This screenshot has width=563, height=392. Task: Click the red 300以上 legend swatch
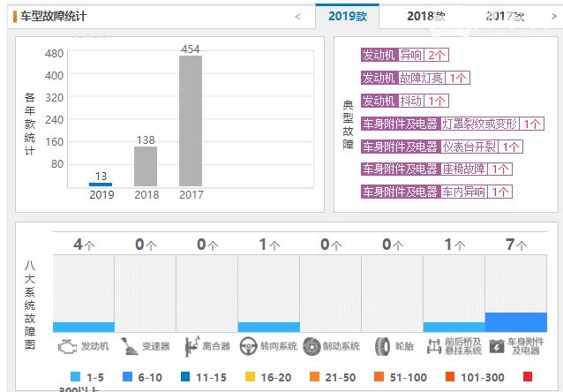pyautogui.click(x=528, y=377)
